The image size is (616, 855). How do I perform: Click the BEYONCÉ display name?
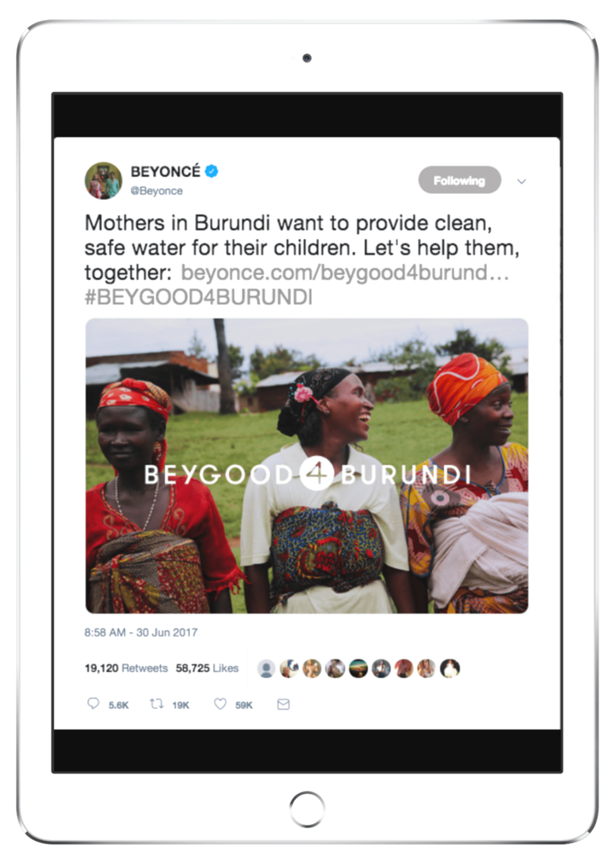point(165,172)
